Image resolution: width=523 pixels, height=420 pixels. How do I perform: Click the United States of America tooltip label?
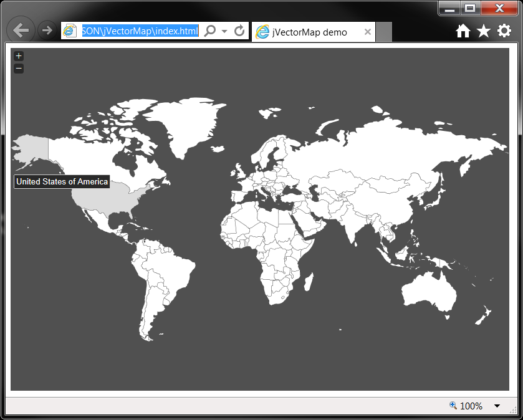point(61,182)
